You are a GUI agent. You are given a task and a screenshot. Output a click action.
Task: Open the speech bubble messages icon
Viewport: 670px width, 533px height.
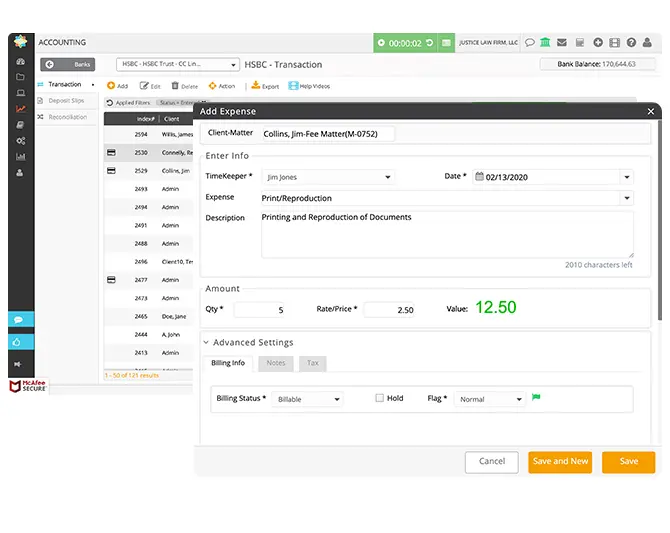click(x=530, y=42)
